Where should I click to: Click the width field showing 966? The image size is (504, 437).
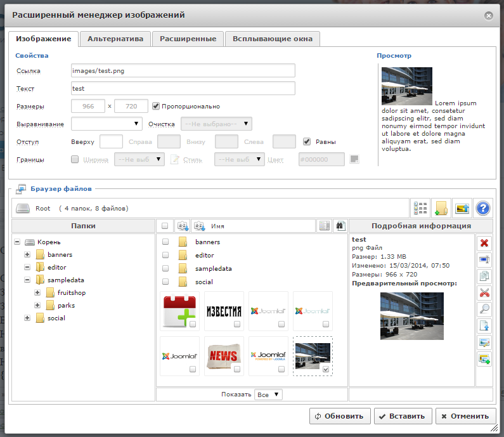88,106
